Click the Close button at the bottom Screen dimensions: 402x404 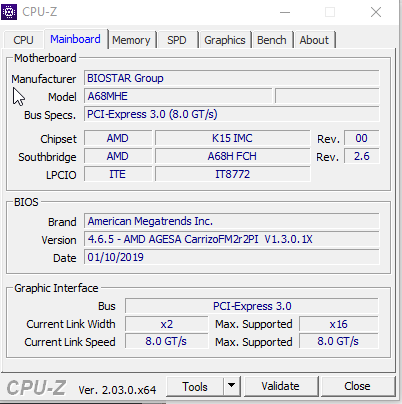[x=357, y=387]
